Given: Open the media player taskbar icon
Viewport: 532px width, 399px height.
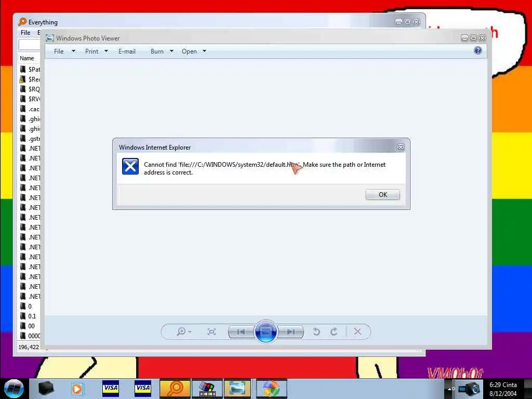Looking at the screenshot, I should coord(77,389).
